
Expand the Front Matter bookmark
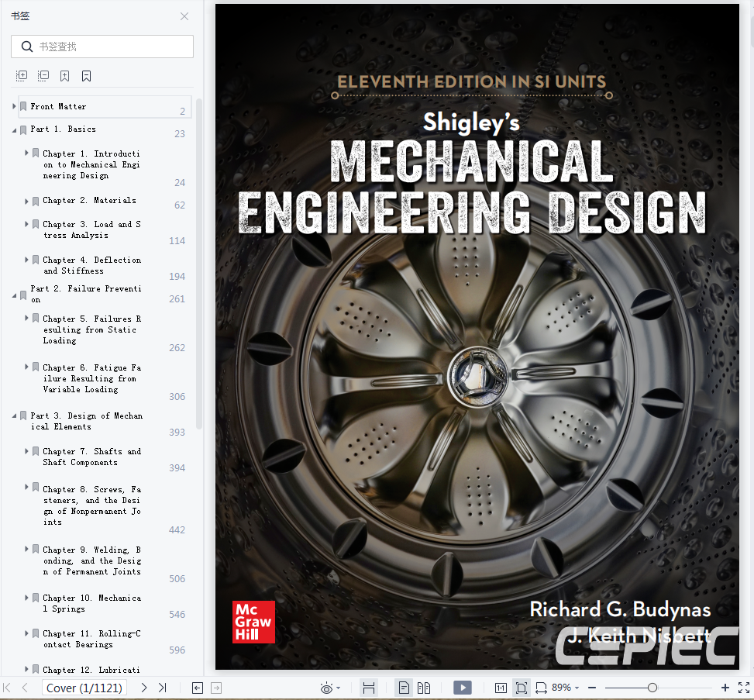click(14, 106)
